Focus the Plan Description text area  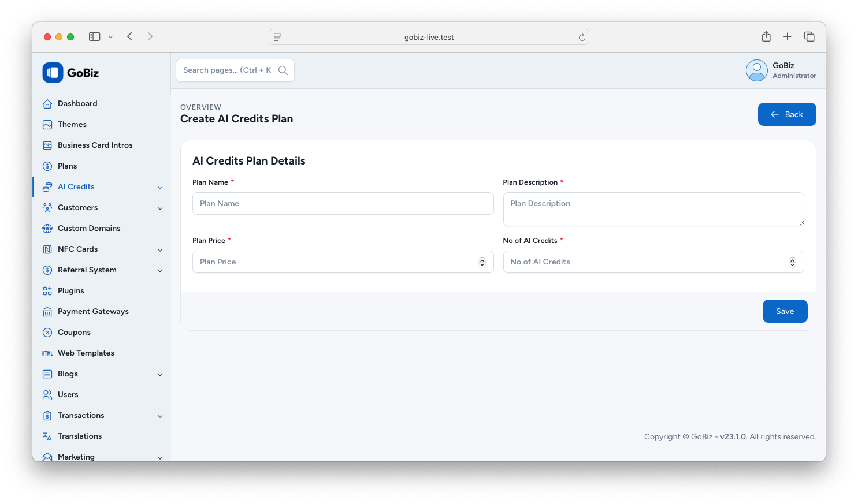tap(653, 209)
